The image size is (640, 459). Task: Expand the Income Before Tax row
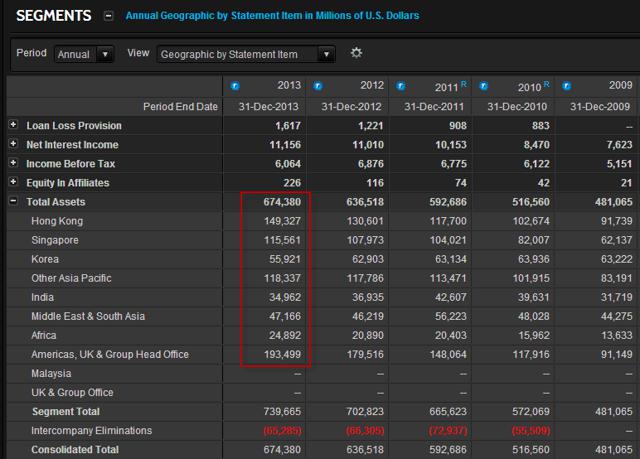tap(13, 163)
